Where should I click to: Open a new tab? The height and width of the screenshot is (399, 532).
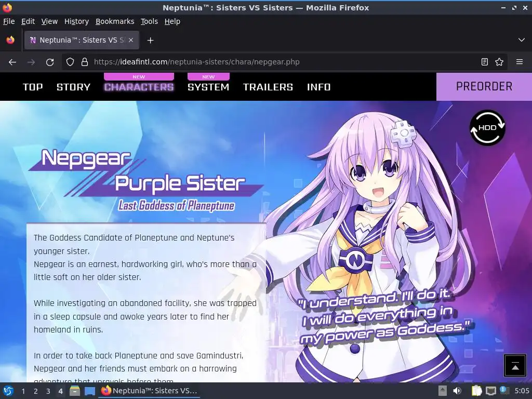(150, 41)
